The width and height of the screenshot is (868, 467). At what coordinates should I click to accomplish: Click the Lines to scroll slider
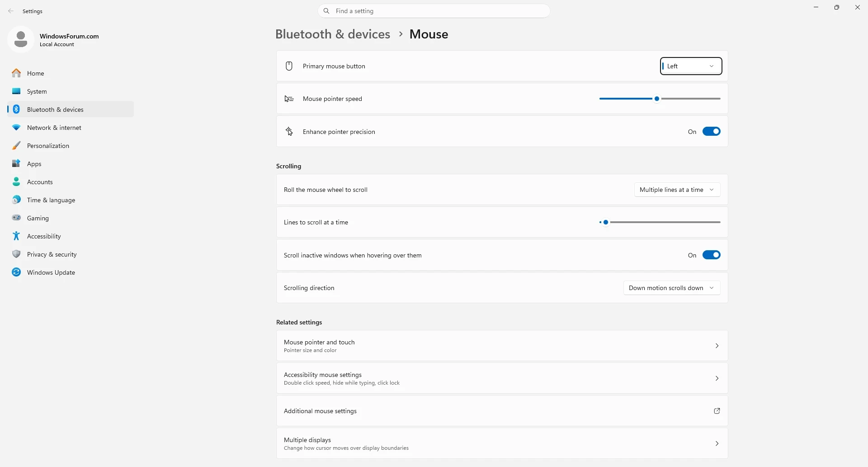tap(660, 222)
